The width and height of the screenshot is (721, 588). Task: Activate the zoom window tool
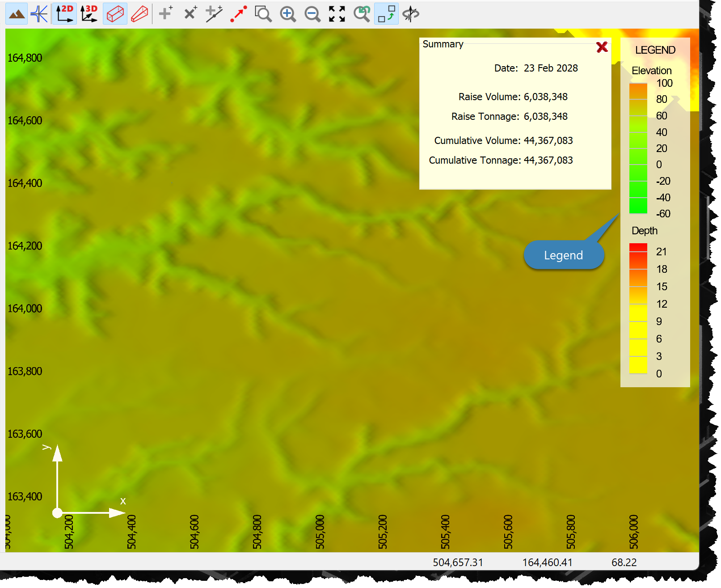click(263, 13)
